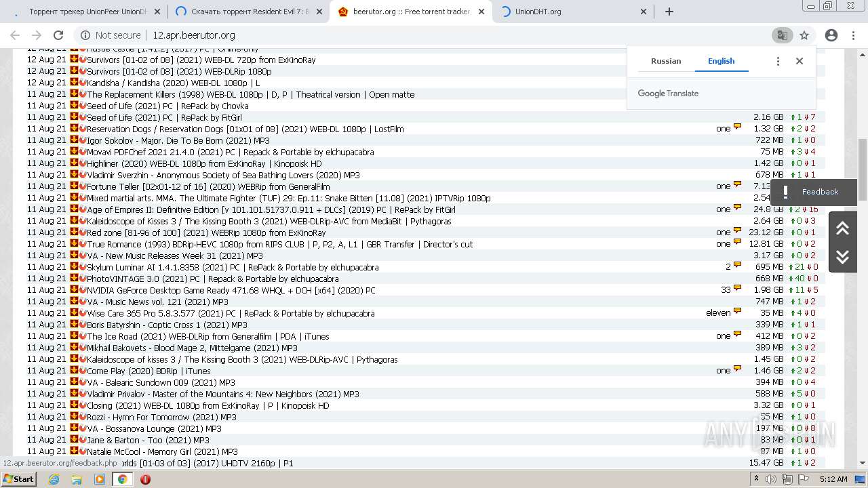Reload the current page

click(58, 35)
